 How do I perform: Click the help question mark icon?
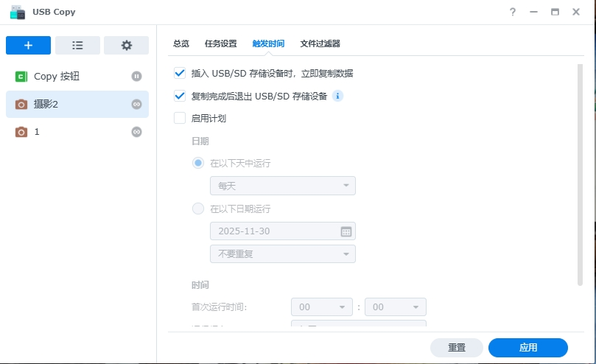(513, 13)
